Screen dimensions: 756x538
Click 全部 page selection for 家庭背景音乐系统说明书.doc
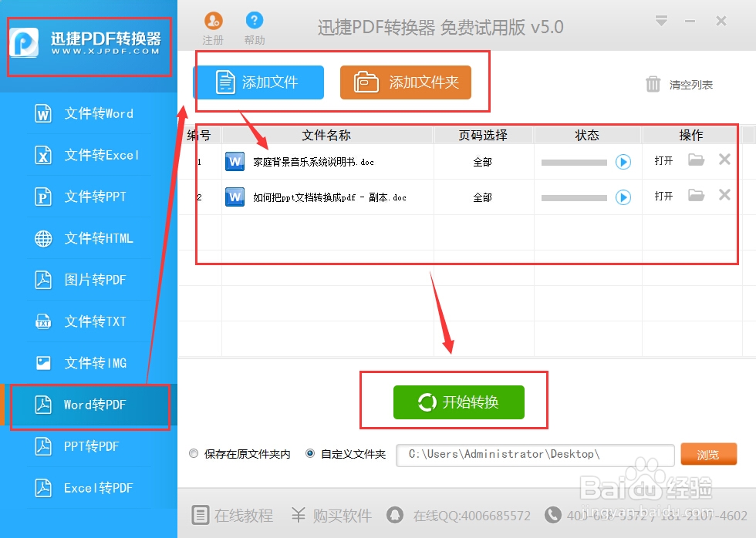point(483,162)
